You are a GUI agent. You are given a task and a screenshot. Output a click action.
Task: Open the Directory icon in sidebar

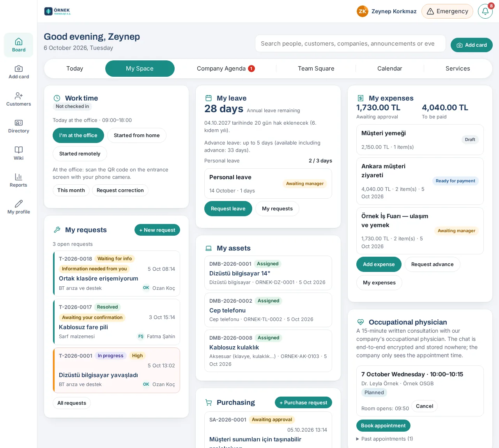[18, 123]
